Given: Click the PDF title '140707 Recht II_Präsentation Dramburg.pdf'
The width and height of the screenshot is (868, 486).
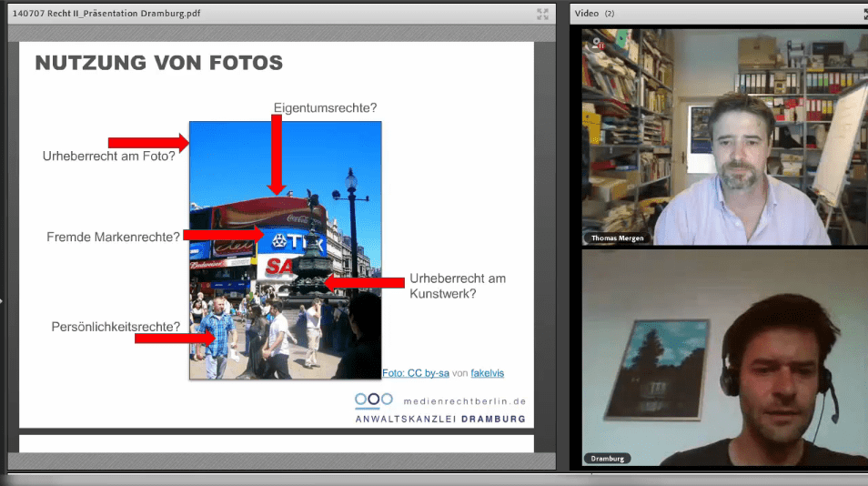Looking at the screenshot, I should (106, 14).
